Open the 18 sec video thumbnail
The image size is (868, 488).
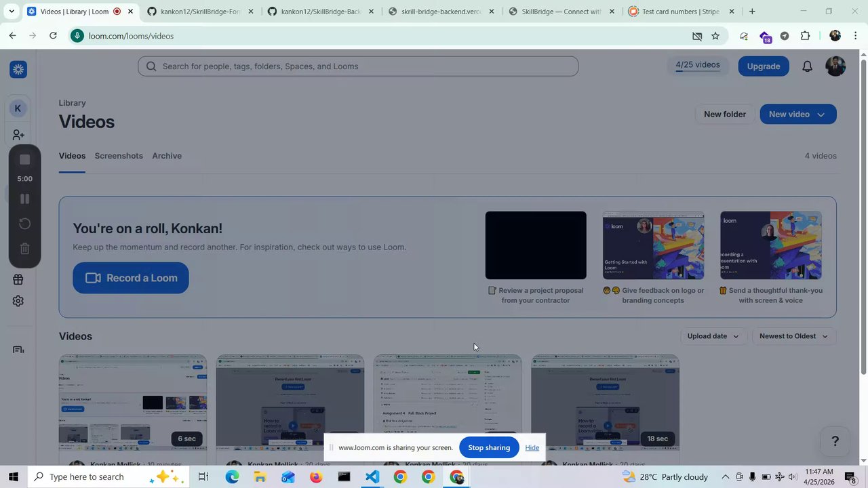coord(605,402)
